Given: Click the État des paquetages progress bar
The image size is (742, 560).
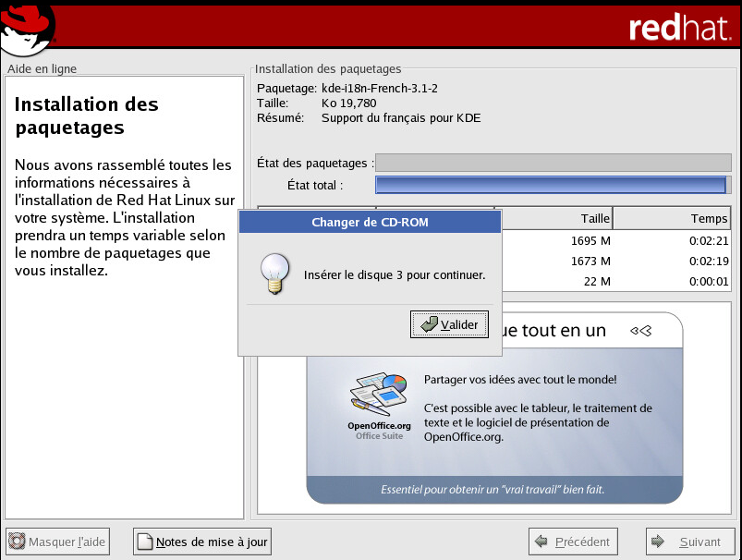Looking at the screenshot, I should coord(553,163).
